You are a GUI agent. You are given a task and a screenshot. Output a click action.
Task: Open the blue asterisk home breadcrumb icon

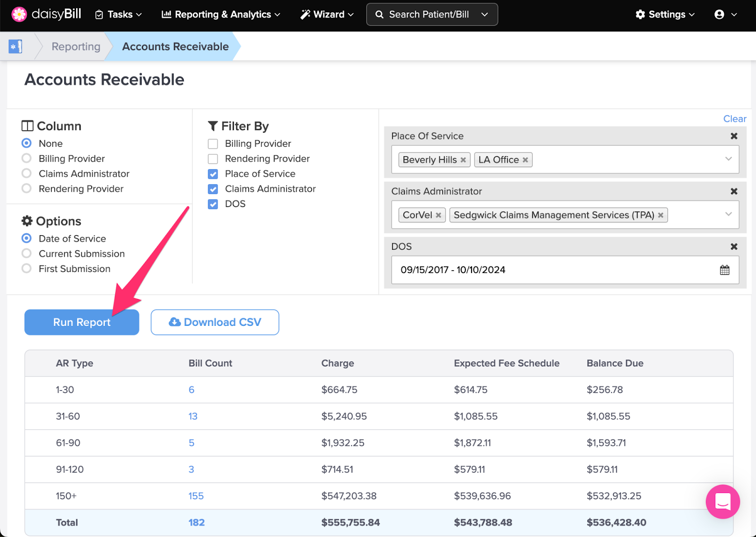[x=16, y=46]
